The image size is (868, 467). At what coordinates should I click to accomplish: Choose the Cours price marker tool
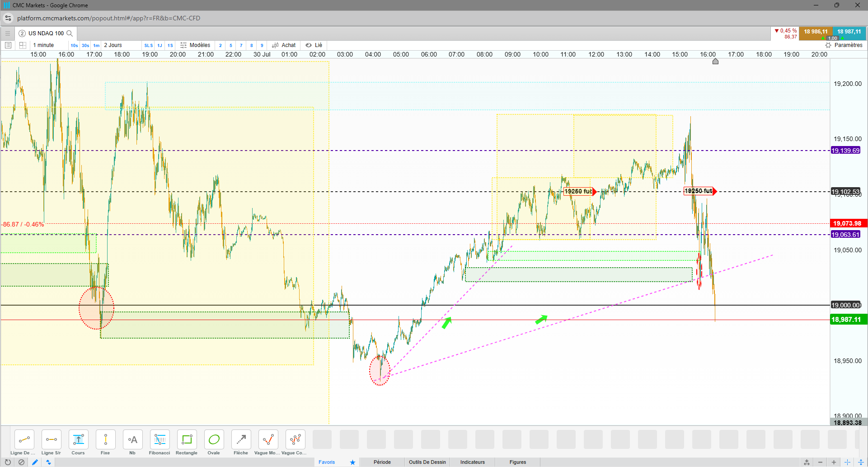(x=78, y=443)
